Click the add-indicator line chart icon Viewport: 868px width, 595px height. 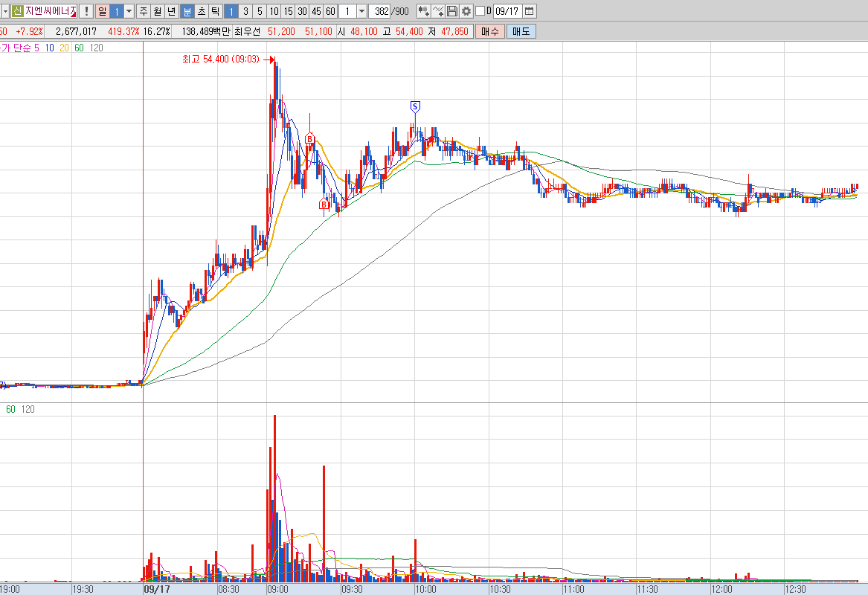point(438,11)
